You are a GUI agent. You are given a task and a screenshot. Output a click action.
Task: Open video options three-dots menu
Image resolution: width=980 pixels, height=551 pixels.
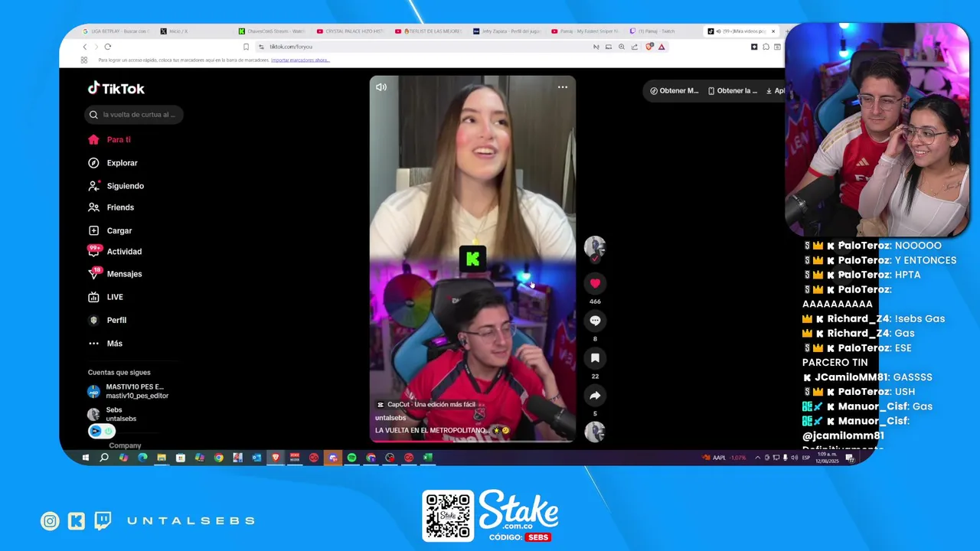click(x=563, y=87)
